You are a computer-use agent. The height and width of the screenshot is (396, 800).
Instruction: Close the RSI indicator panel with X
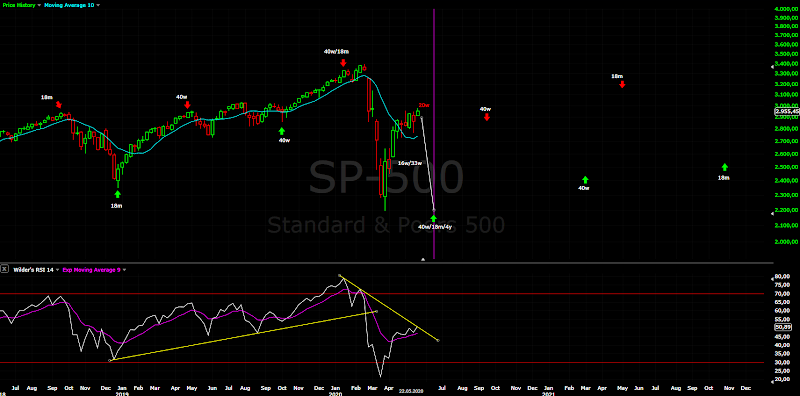pos(4,269)
